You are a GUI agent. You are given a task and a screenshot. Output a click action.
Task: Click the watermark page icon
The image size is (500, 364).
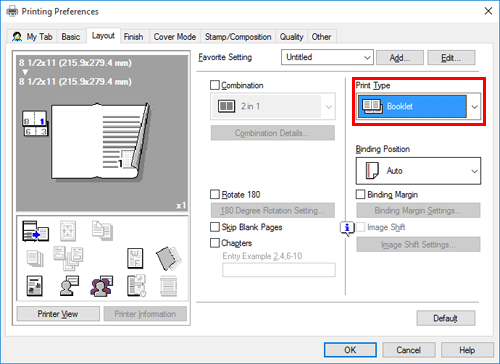point(135,258)
